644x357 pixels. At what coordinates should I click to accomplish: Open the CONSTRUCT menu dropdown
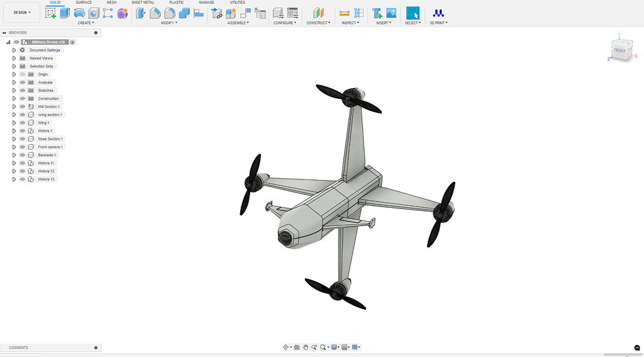[x=318, y=23]
